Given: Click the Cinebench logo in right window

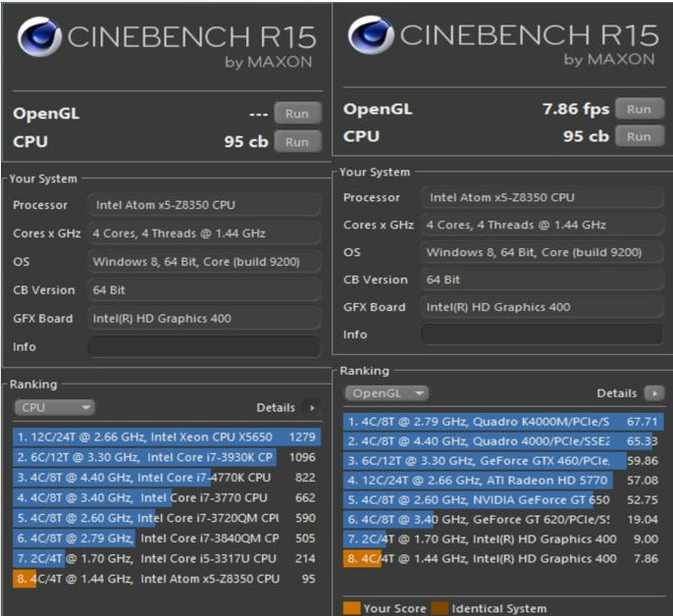Looking at the screenshot, I should click(371, 34).
